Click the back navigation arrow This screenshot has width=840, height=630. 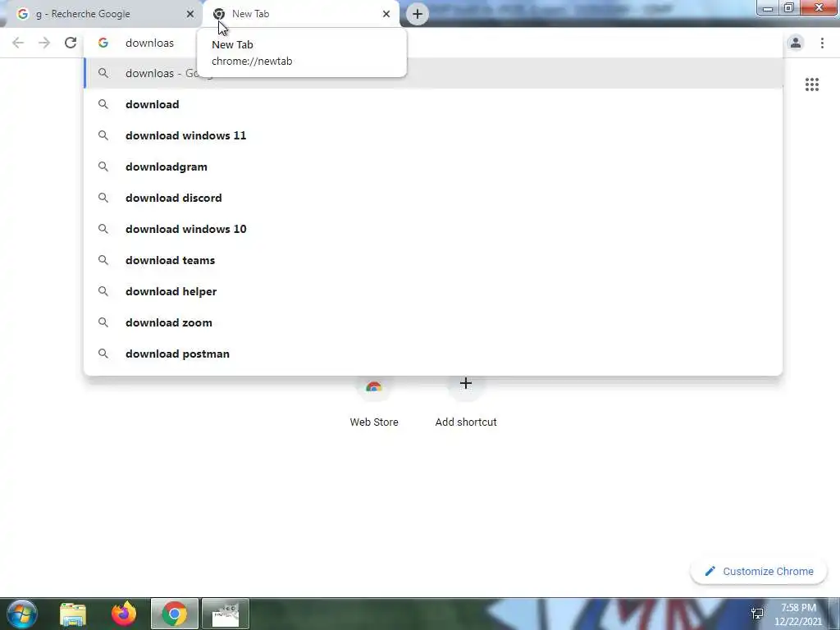(x=18, y=43)
